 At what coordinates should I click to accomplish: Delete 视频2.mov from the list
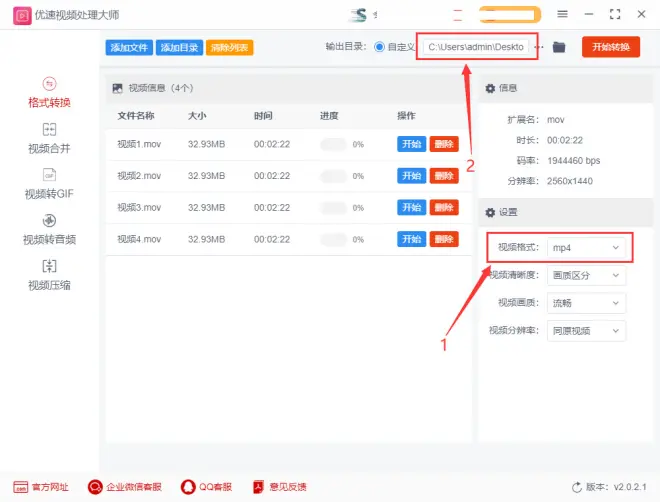tap(444, 175)
